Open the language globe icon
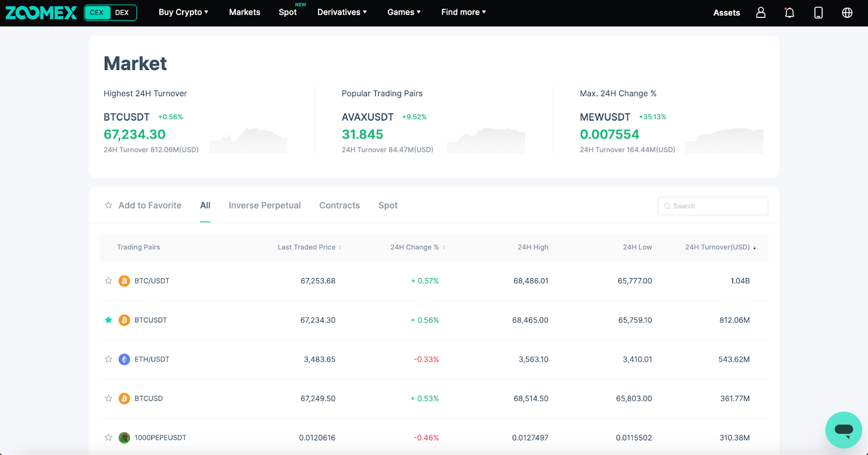Image resolution: width=868 pixels, height=455 pixels. click(x=847, y=12)
